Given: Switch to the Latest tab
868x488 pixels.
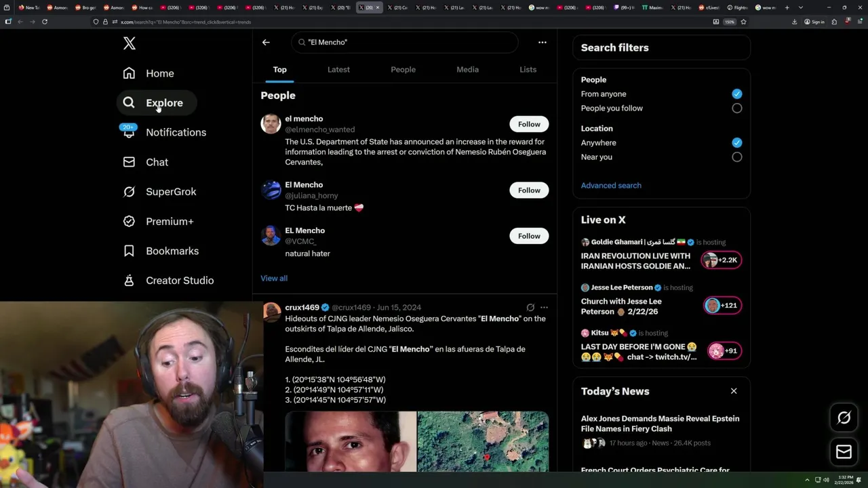Looking at the screenshot, I should tap(338, 69).
